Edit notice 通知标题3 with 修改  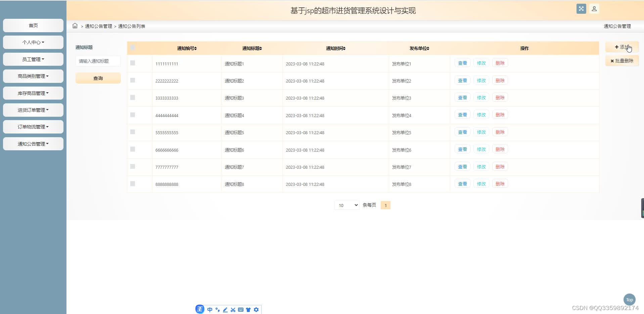pyautogui.click(x=481, y=98)
